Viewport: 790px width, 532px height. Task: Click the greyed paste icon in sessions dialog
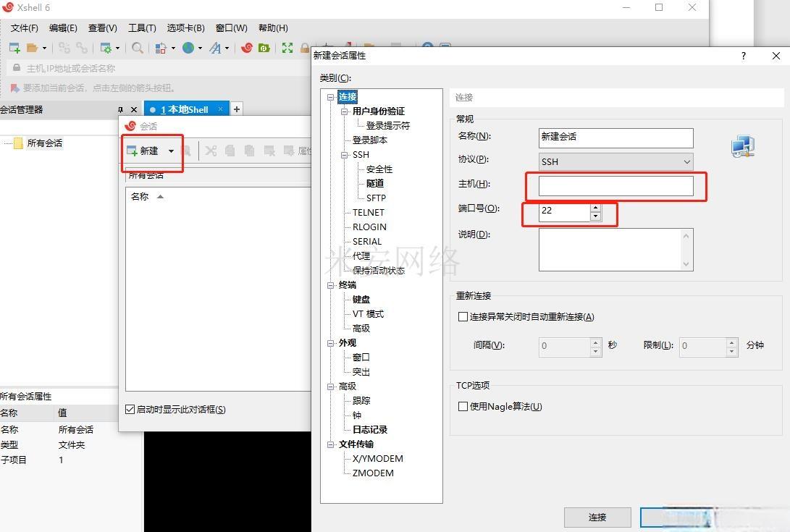click(x=249, y=151)
